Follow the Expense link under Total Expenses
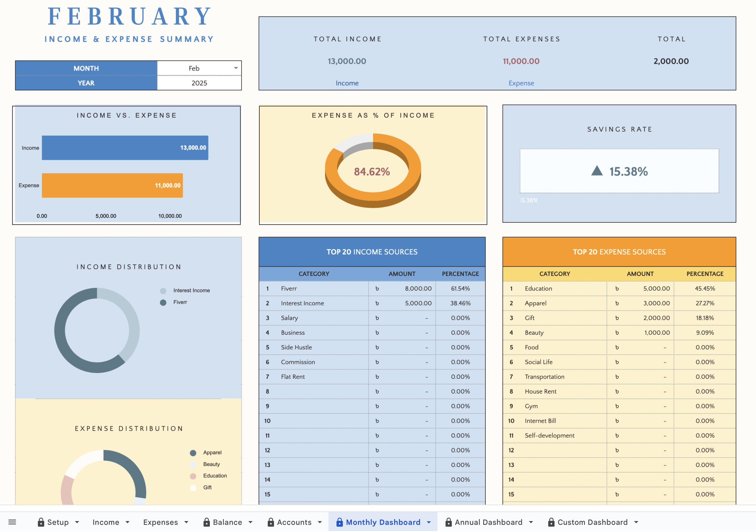This screenshot has height=532, width=756. tap(521, 83)
